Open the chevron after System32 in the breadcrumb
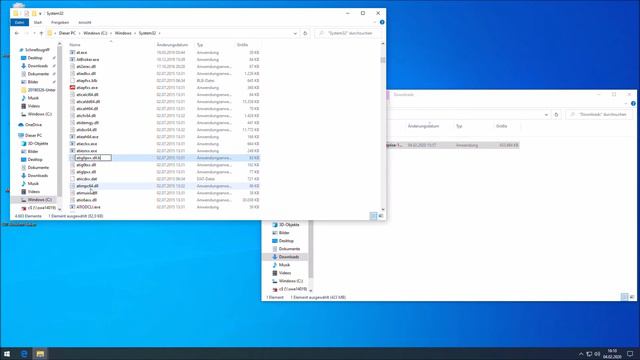The image size is (640, 360). (160, 33)
